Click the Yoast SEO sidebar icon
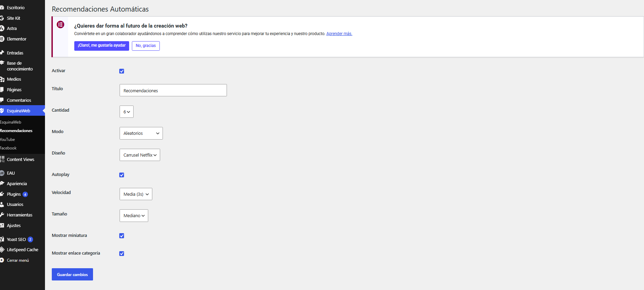 [x=2, y=239]
